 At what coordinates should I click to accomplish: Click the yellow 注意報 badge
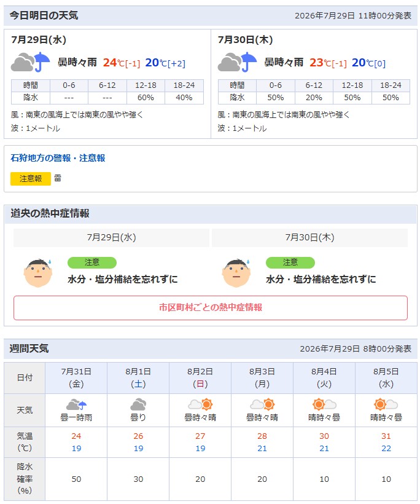[31, 179]
